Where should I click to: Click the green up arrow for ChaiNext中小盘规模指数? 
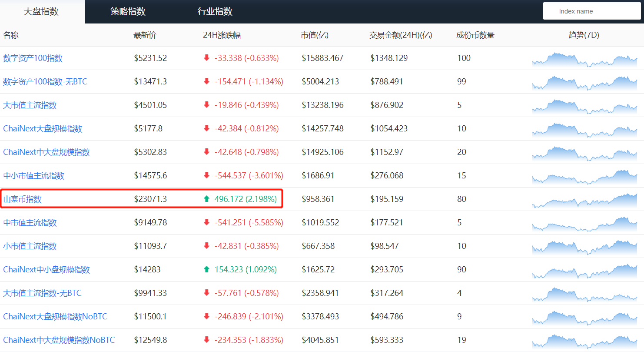[206, 269]
